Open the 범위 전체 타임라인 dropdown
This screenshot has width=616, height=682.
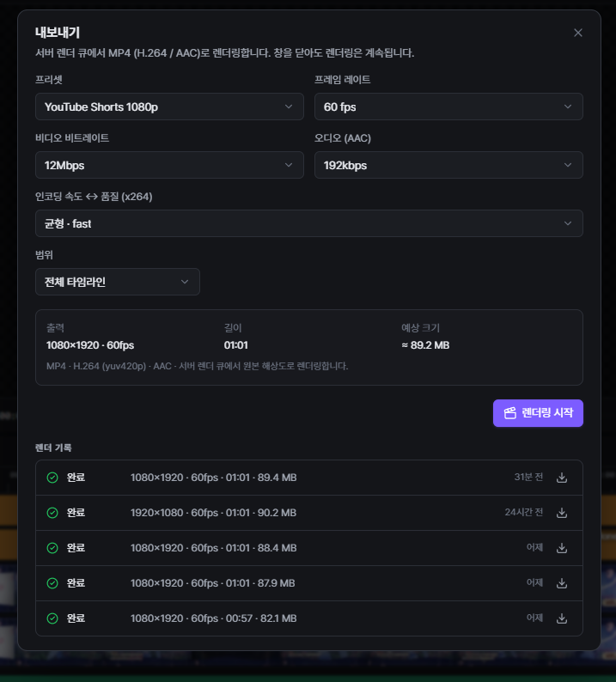pos(118,282)
